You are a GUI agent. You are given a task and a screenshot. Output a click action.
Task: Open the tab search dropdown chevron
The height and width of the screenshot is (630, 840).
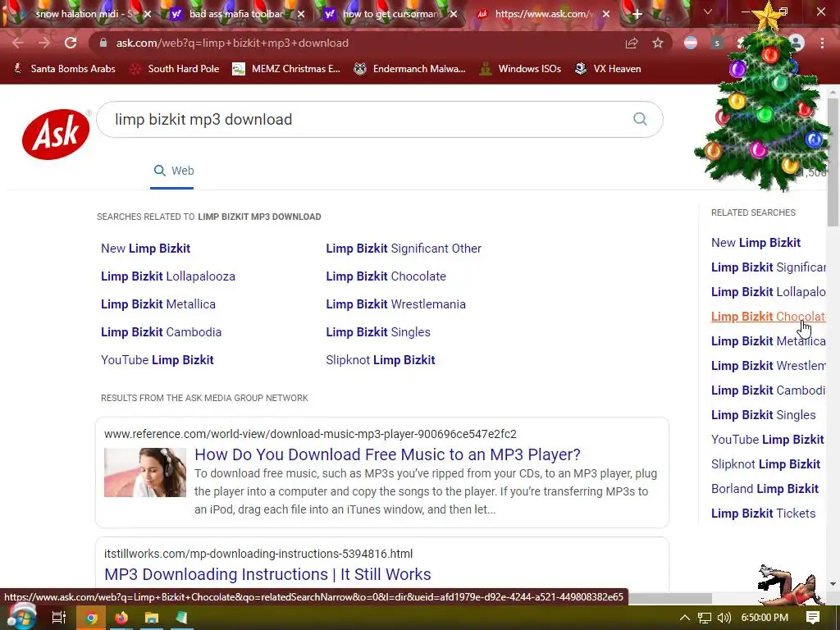[x=708, y=11]
